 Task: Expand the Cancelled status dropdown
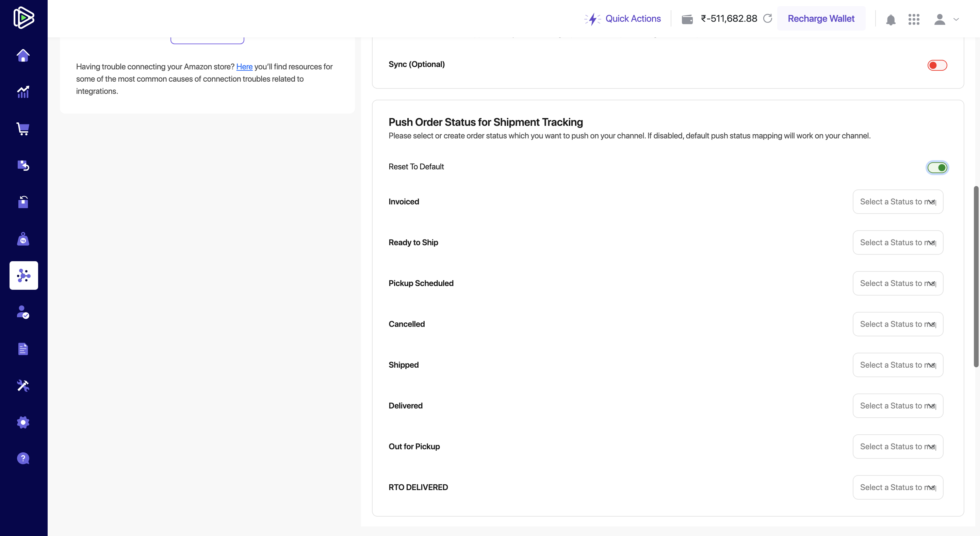[898, 324]
